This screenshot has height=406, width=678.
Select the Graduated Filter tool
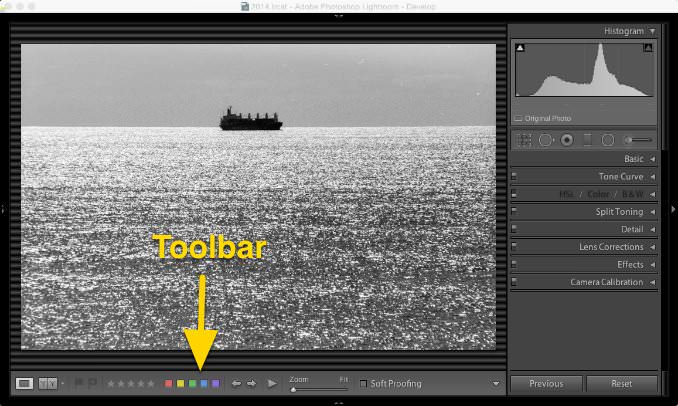click(x=588, y=140)
